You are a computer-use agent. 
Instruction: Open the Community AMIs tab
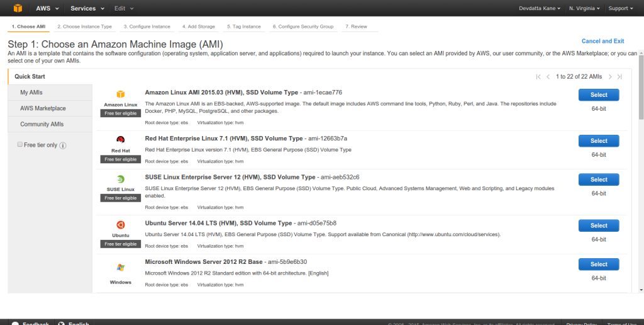pos(42,124)
